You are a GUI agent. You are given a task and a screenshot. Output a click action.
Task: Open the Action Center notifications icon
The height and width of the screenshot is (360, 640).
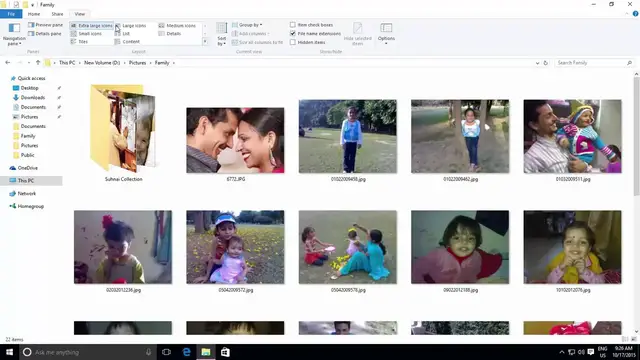click(590, 352)
